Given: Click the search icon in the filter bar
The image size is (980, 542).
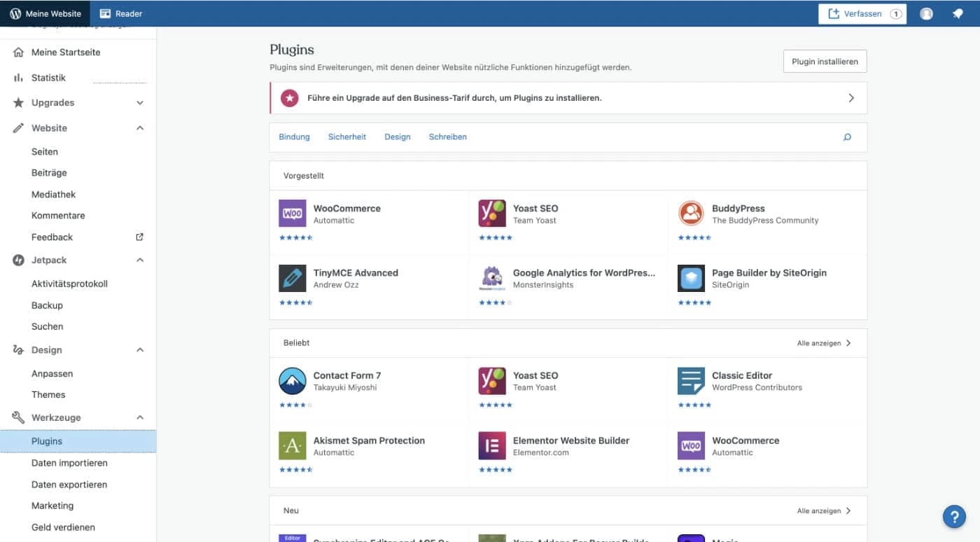Looking at the screenshot, I should pyautogui.click(x=847, y=137).
